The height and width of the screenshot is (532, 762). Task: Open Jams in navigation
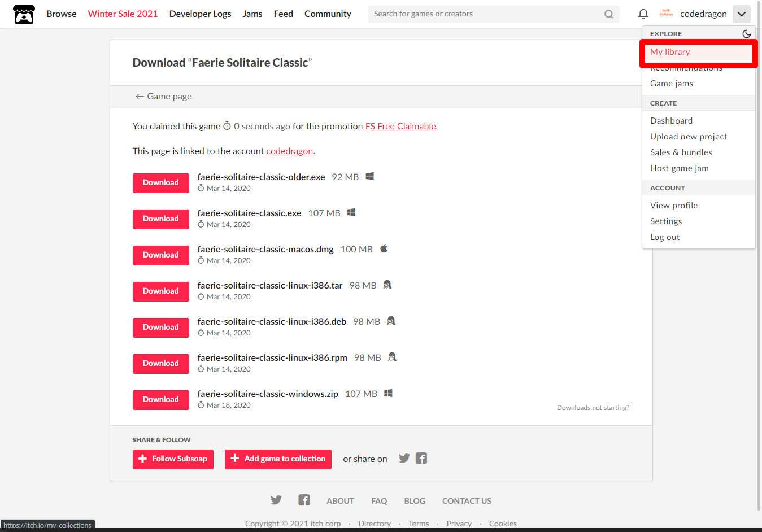252,14
